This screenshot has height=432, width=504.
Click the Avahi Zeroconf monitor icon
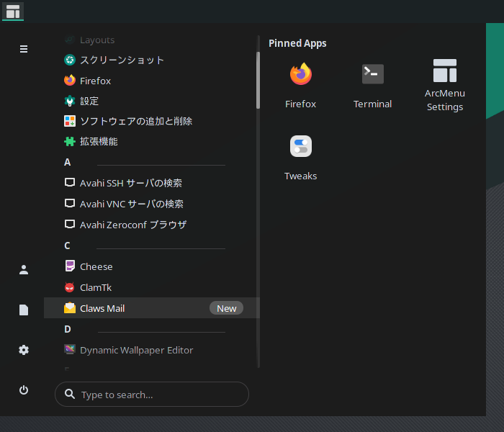(70, 225)
